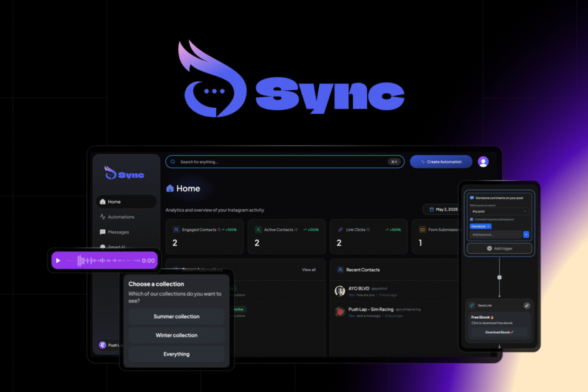Click the plus node on the flow connector

[499, 277]
